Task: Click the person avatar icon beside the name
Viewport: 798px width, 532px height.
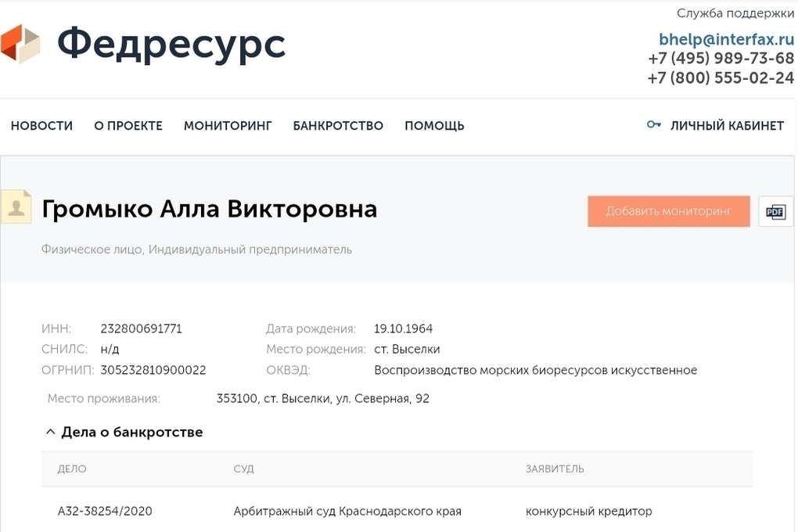Action: tap(16, 207)
